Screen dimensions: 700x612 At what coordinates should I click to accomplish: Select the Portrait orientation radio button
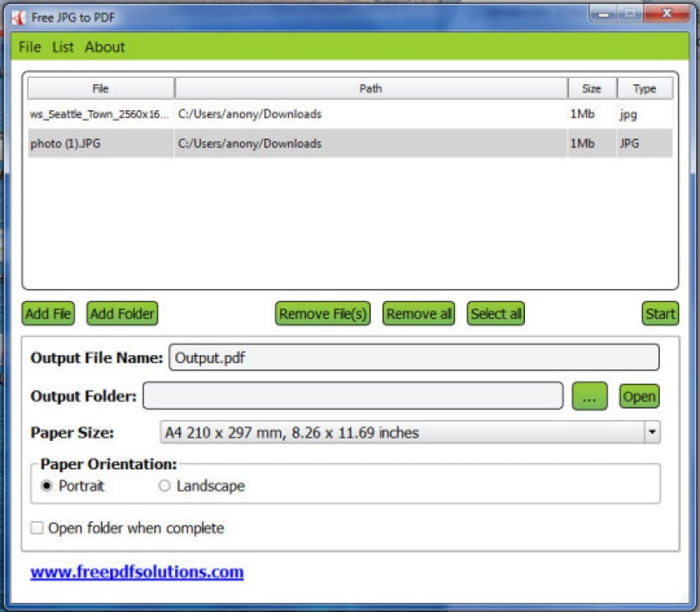47,485
